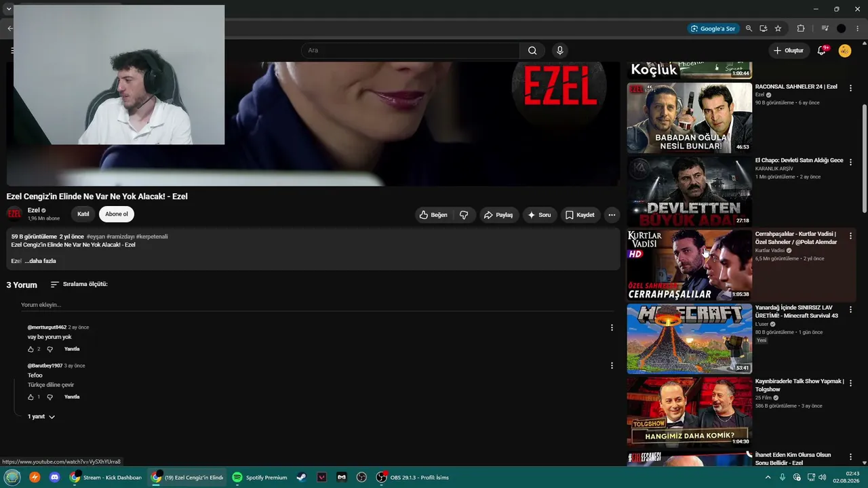Open the Cerrahpaşalılar Kurtlar Vadisi thumbnail

[690, 266]
